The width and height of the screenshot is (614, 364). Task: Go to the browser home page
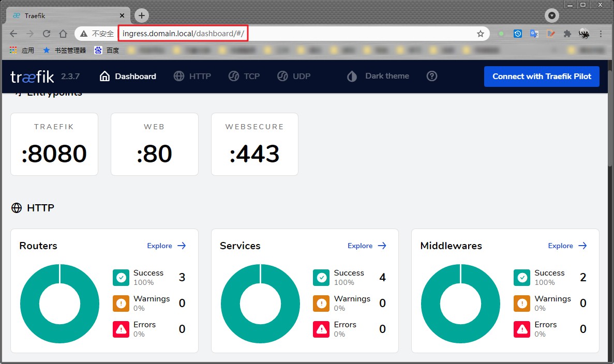[x=63, y=34]
